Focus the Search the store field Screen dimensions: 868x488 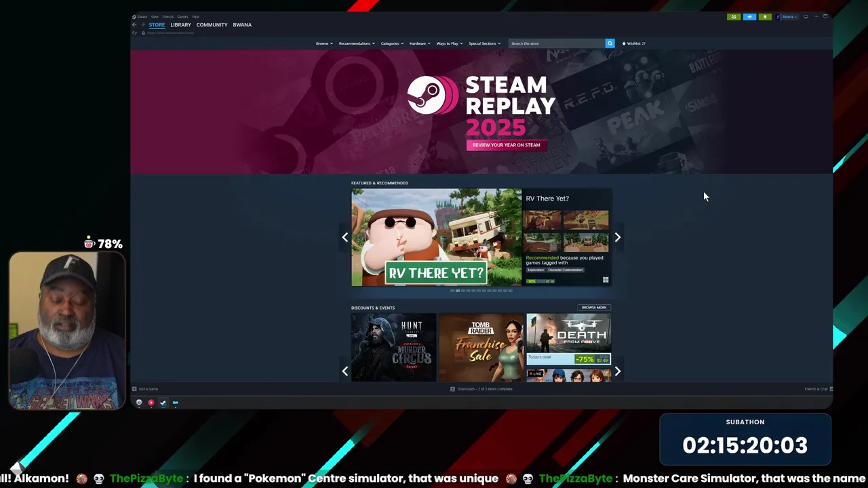[556, 43]
